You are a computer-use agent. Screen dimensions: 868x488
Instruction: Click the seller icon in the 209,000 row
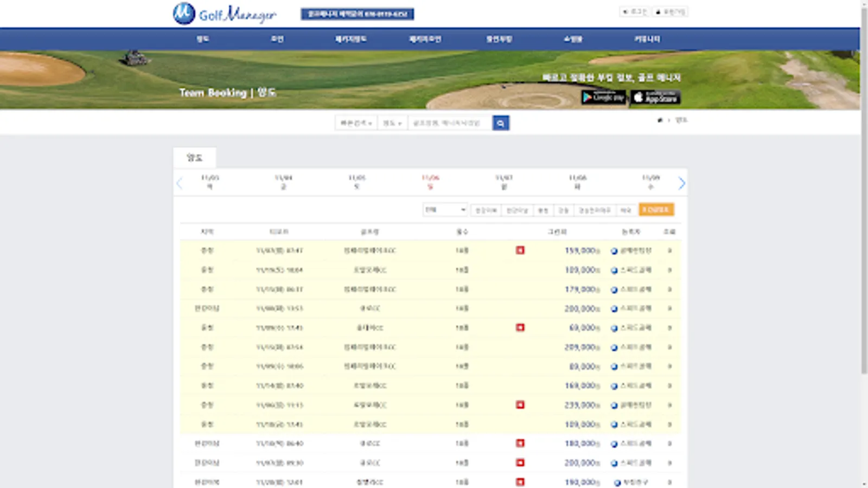614,348
